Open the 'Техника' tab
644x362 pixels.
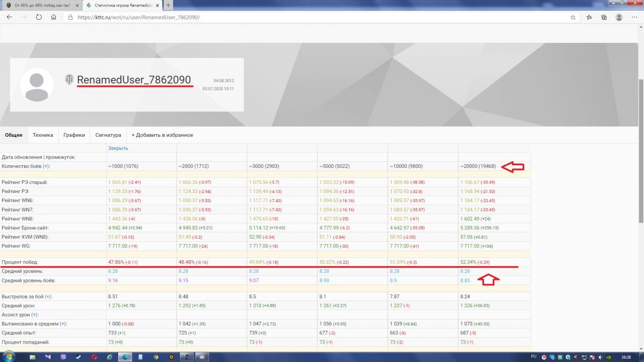pyautogui.click(x=42, y=135)
